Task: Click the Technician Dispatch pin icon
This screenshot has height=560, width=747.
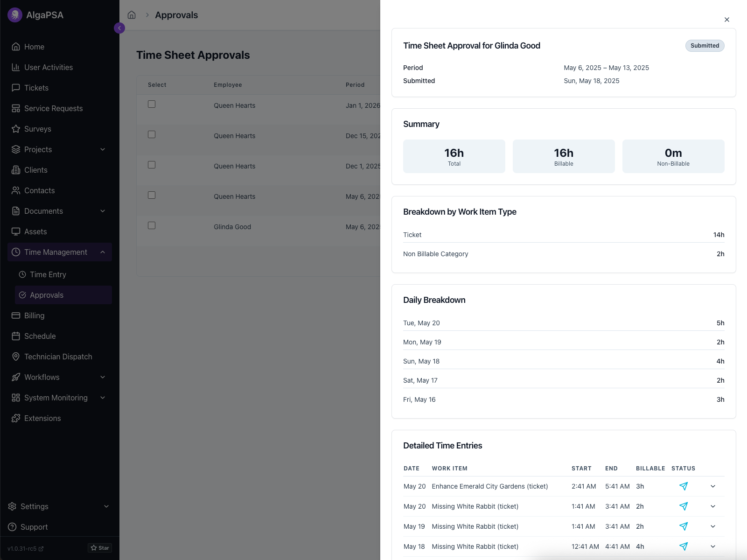Action: (x=16, y=357)
